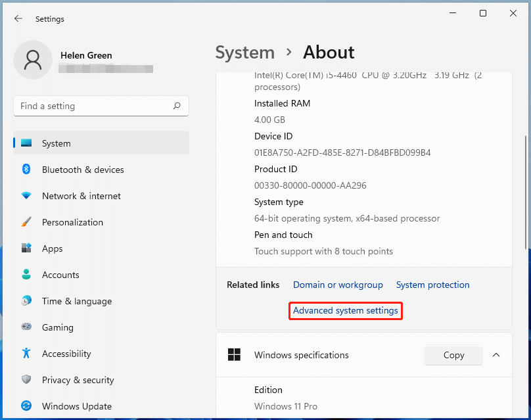Screen dimensions: 531x420
Task: Minimize the Settings window
Action: [453, 13]
